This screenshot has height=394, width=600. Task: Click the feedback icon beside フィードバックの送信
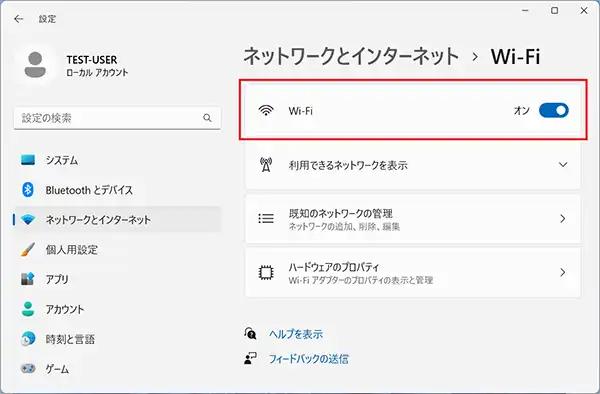[x=250, y=358]
